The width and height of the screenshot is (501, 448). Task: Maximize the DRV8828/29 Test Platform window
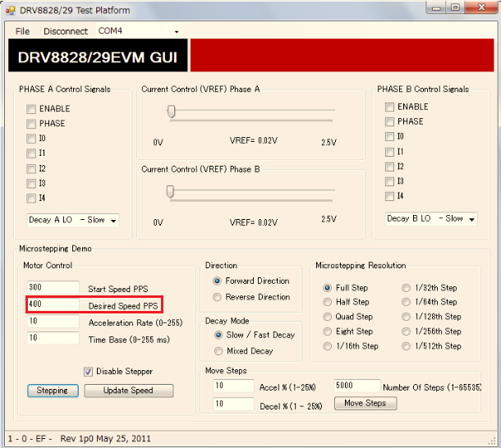tap(455, 7)
